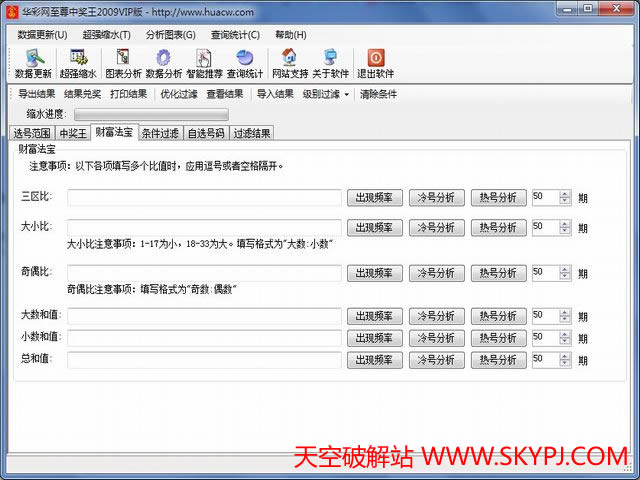Visit 网站支持 via the house icon

click(x=289, y=64)
